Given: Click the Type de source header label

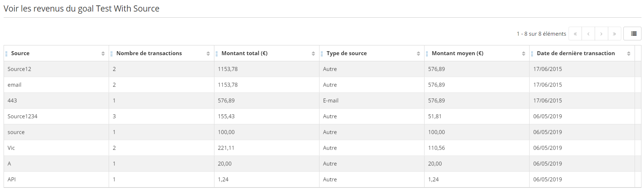Looking at the screenshot, I should (347, 53).
